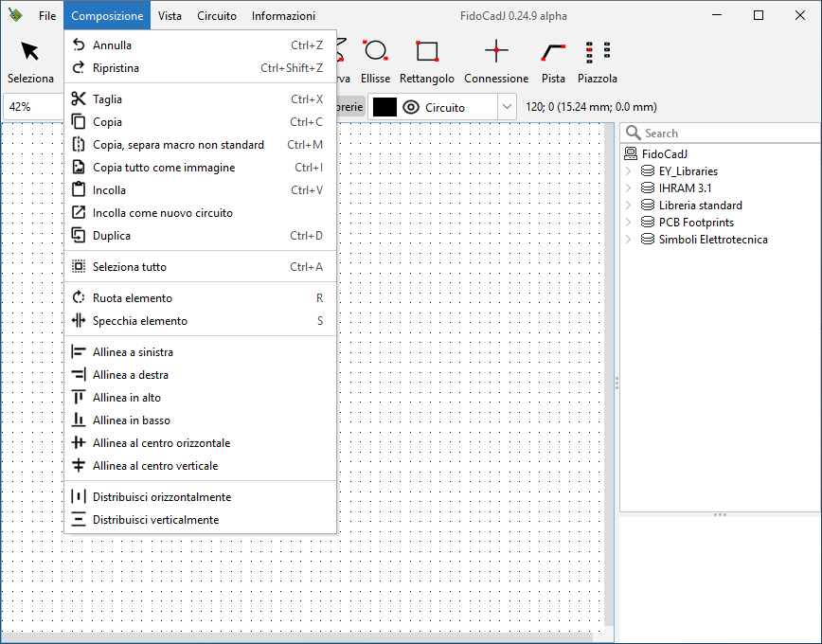
Task: Select the Pista track tool
Action: [553, 60]
